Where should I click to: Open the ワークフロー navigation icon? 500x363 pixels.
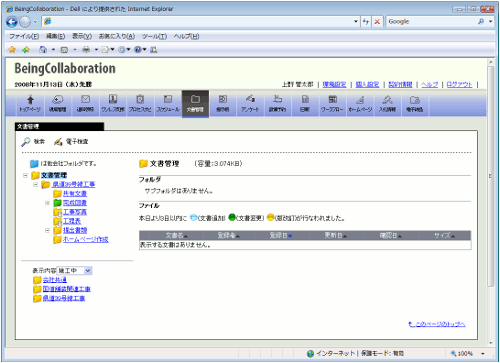point(332,104)
